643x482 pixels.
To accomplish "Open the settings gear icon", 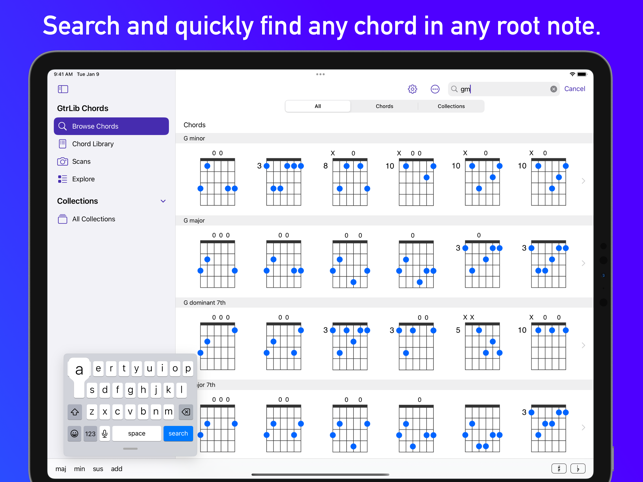I will coord(412,89).
